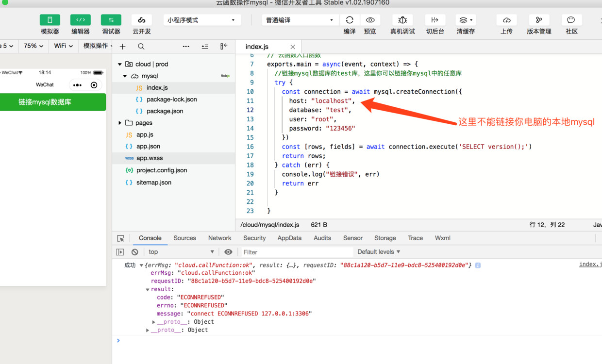
Task: Switch to the Sources tab
Action: coord(184,238)
